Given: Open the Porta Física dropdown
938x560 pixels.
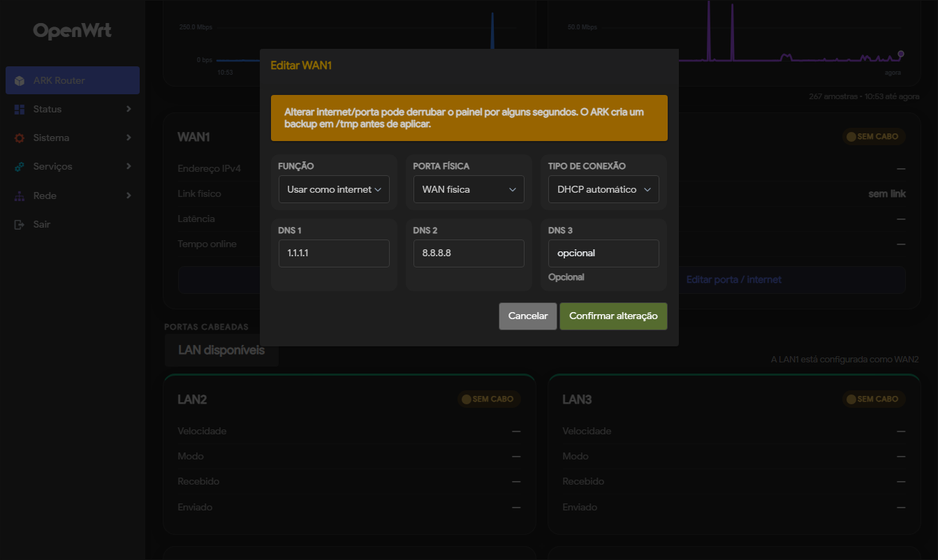Looking at the screenshot, I should click(469, 189).
